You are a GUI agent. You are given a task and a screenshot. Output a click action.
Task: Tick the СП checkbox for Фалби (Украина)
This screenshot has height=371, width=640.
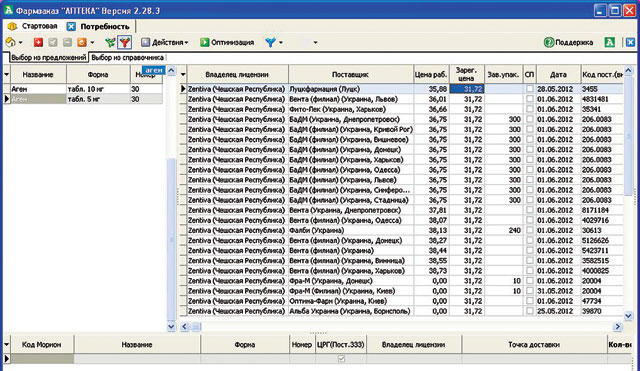tap(529, 230)
